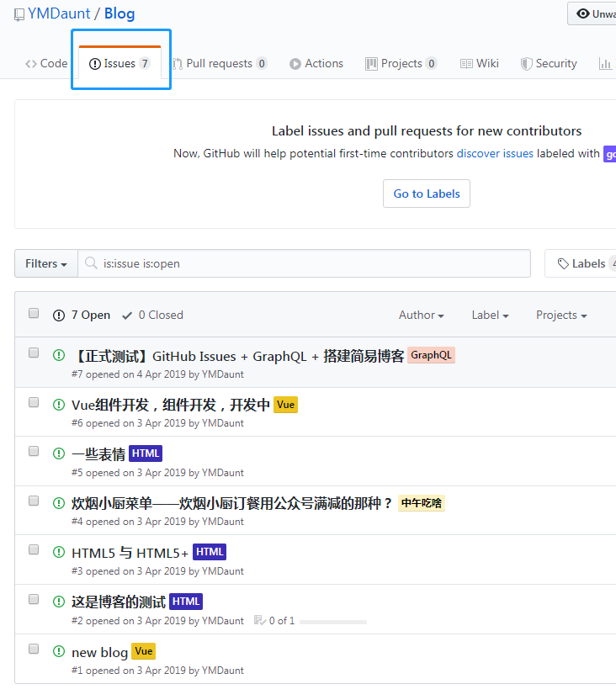Switch to the Code tab
The height and width of the screenshot is (700, 616).
(x=46, y=64)
